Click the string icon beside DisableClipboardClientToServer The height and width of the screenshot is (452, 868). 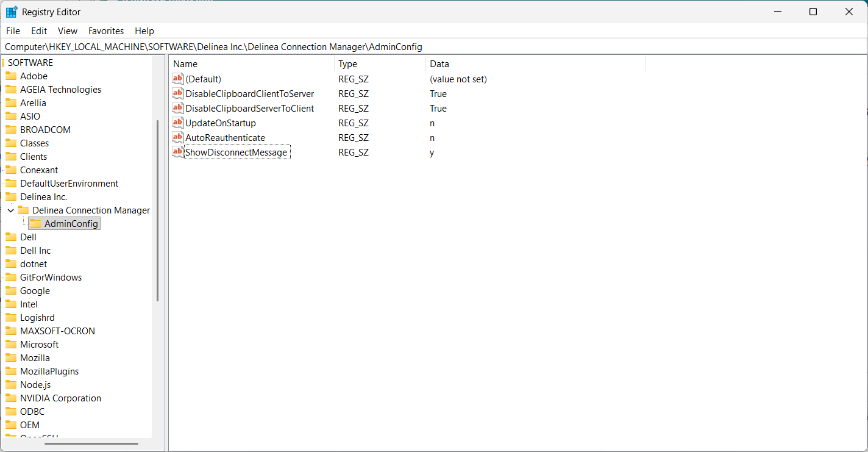[177, 94]
